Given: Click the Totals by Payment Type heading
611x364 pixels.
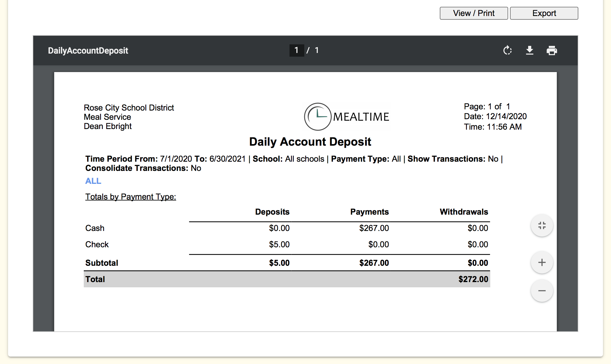Looking at the screenshot, I should [x=131, y=197].
